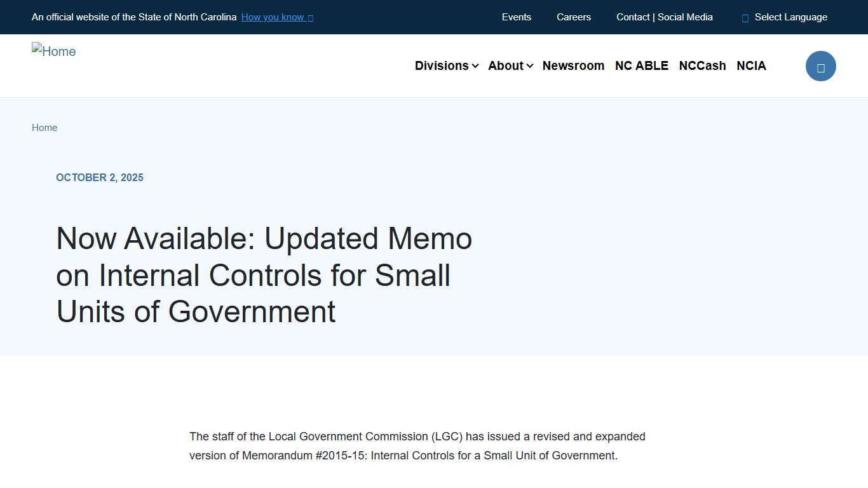Select About in the main navigation

pos(506,65)
